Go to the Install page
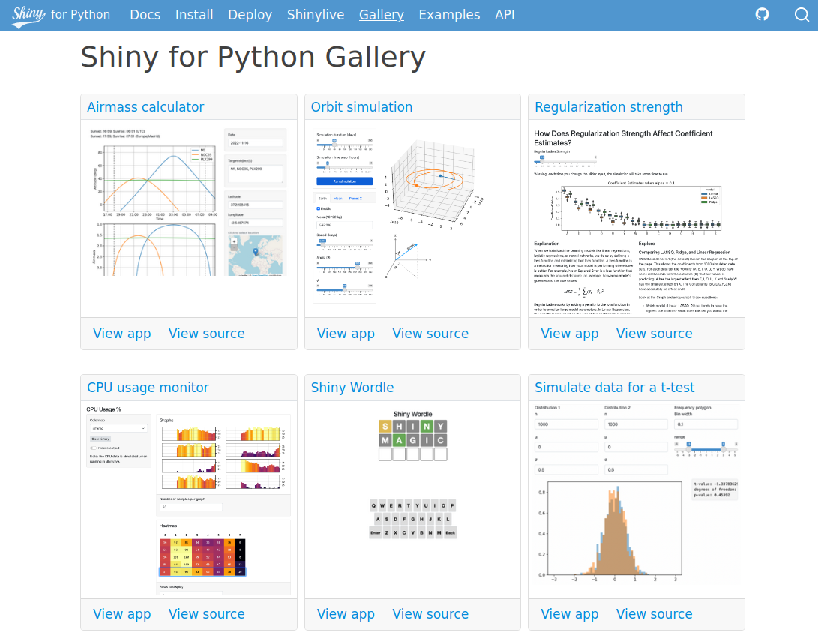Image resolution: width=818 pixels, height=644 pixels. (x=194, y=14)
